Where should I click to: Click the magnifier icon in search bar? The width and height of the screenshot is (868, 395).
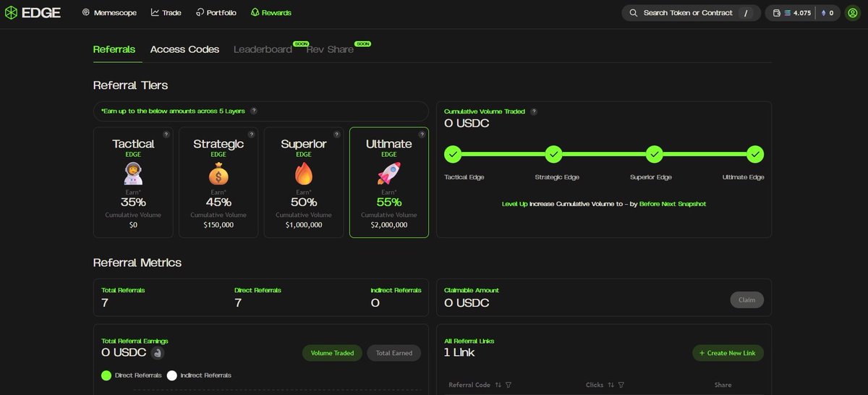(x=634, y=13)
